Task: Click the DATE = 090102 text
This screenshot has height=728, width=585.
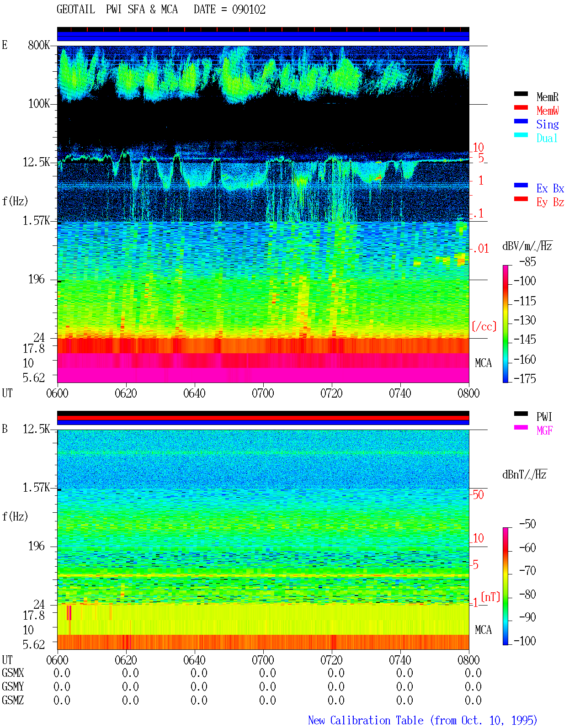Action: [229, 10]
